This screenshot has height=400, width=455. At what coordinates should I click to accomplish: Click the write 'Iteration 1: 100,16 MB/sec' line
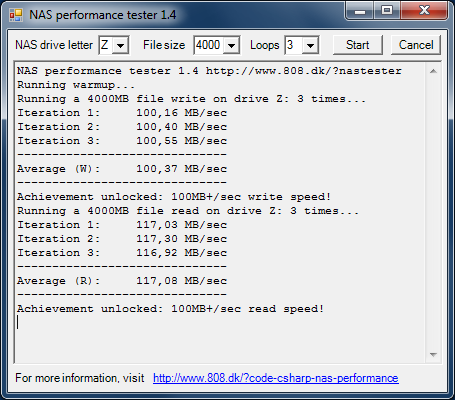pos(122,113)
